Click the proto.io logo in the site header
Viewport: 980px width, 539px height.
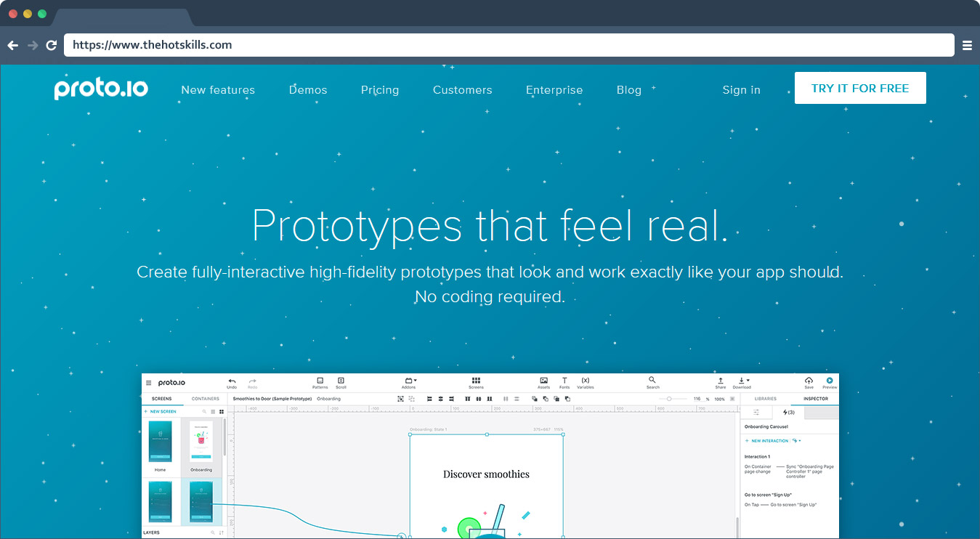101,89
